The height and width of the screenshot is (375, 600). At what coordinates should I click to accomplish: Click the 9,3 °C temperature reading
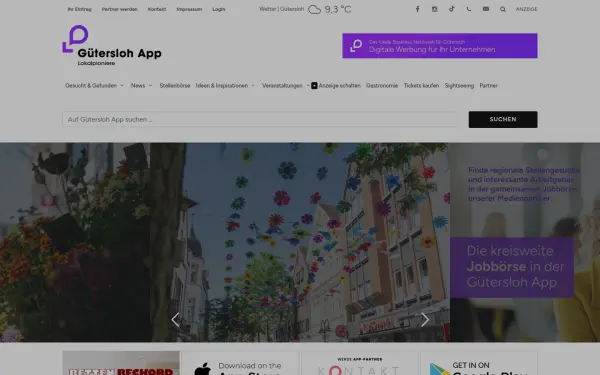tap(338, 9)
